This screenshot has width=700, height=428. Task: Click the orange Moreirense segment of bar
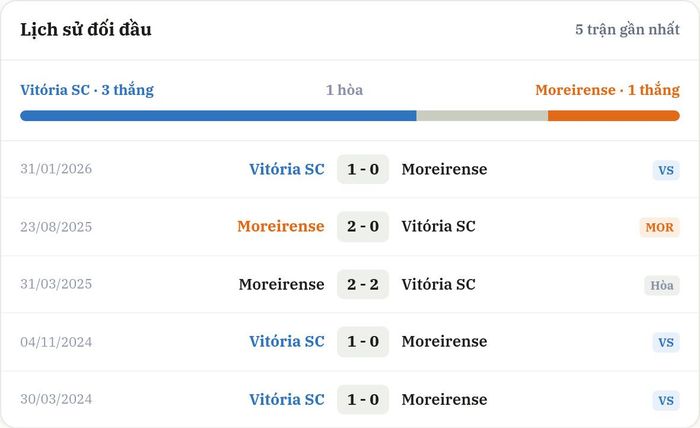614,116
